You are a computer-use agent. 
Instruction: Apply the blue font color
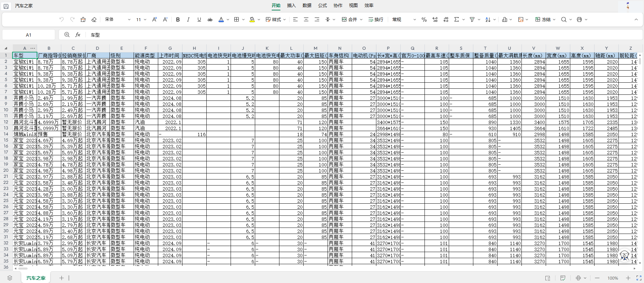221,19
